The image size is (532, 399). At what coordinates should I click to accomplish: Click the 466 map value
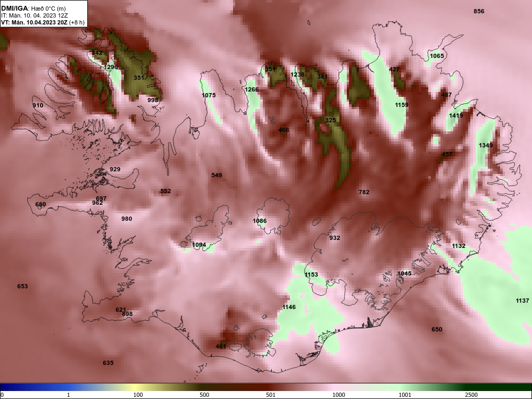284,130
